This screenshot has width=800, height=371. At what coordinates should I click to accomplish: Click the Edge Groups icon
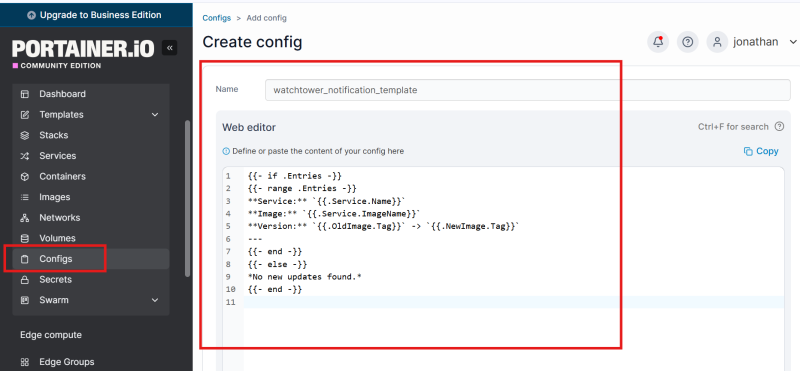point(24,362)
